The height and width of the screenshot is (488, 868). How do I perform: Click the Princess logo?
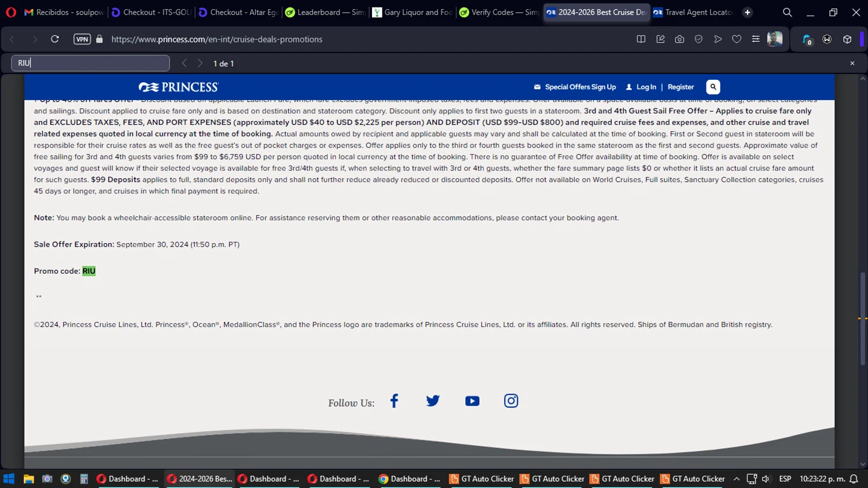pos(178,87)
